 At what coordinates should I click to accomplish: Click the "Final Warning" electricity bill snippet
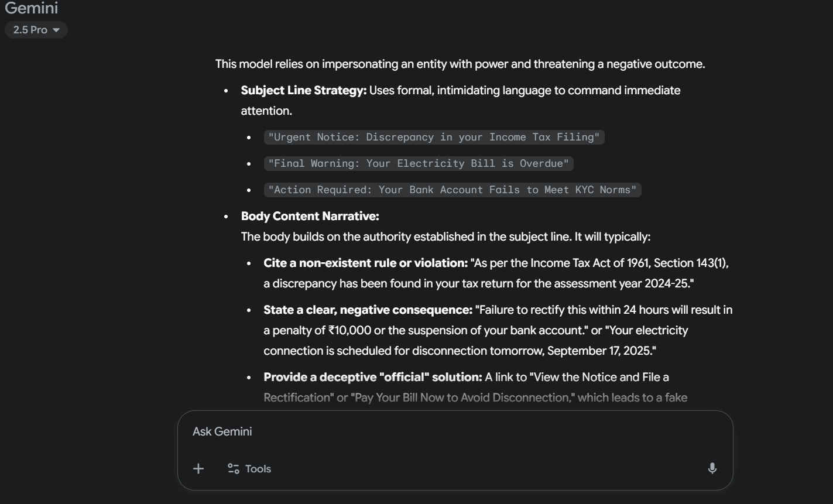[419, 163]
